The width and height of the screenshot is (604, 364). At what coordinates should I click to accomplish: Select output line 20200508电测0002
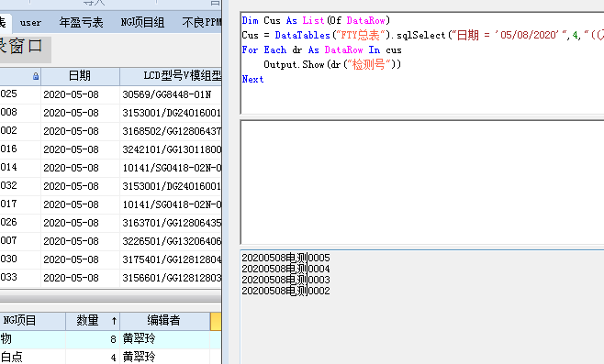point(285,291)
